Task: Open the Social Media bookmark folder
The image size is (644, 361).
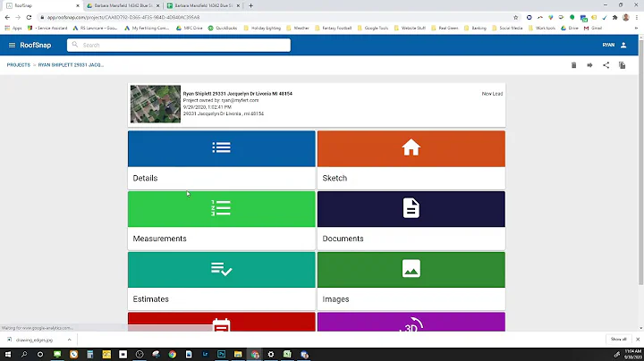Action: click(507, 28)
